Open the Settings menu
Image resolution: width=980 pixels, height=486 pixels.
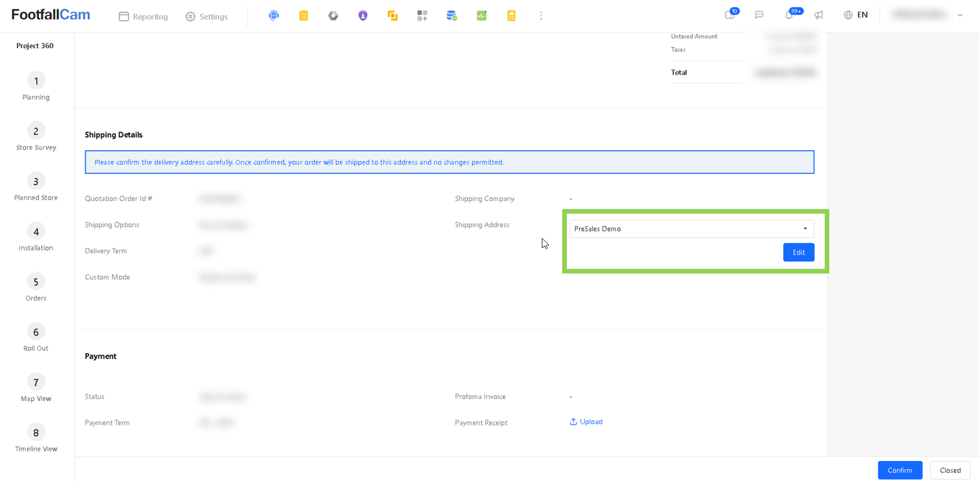click(x=207, y=16)
